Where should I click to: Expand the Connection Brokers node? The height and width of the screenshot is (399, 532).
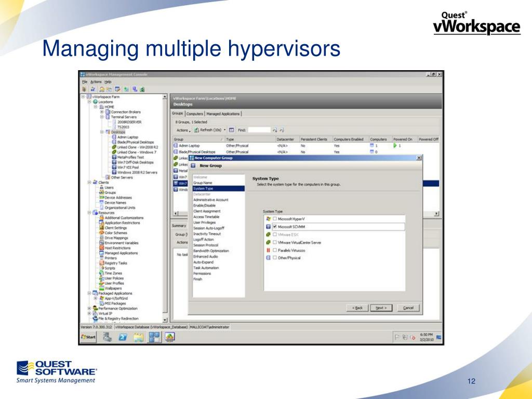(102, 112)
